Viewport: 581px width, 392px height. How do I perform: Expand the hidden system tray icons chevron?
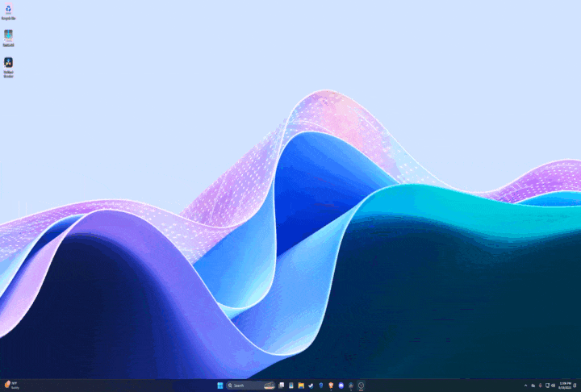click(526, 386)
